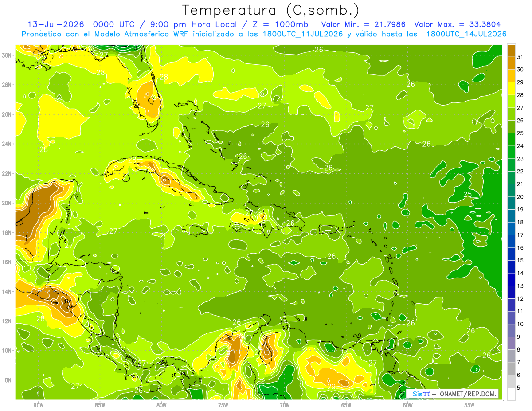Click the '25' contour label on map

[467, 194]
